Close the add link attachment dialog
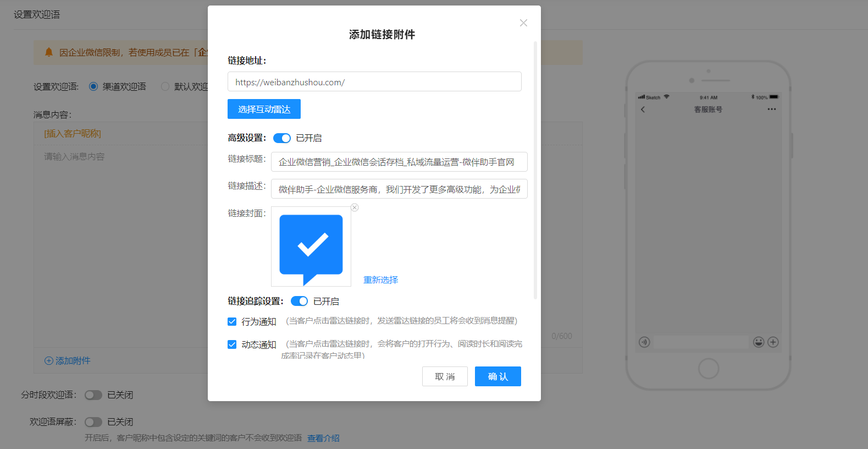Image resolution: width=868 pixels, height=449 pixels. [x=523, y=23]
